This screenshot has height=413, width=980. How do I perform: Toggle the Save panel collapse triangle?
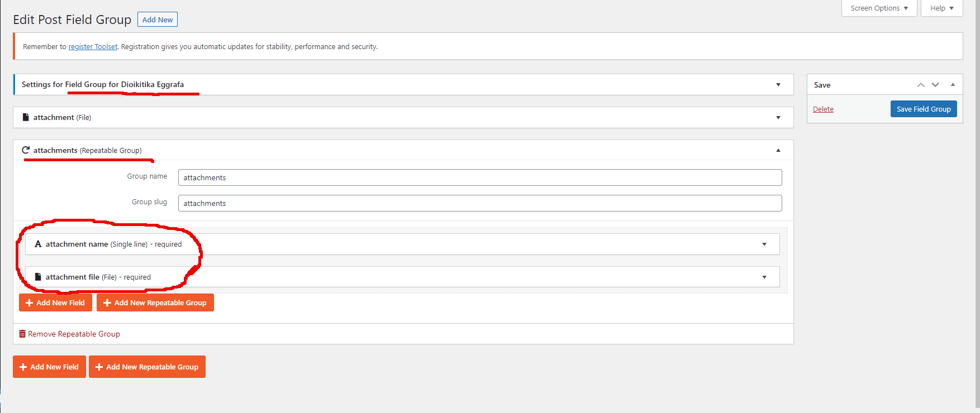click(x=953, y=85)
